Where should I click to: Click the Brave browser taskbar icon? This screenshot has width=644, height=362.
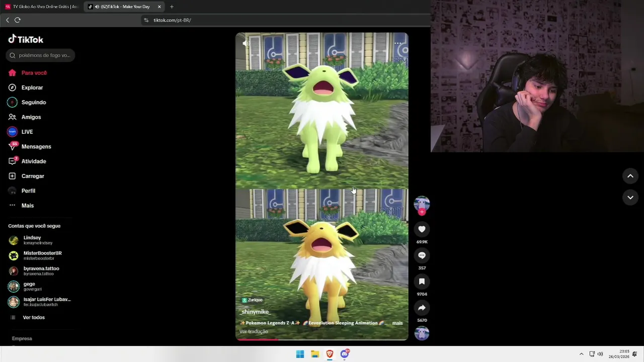click(x=330, y=354)
